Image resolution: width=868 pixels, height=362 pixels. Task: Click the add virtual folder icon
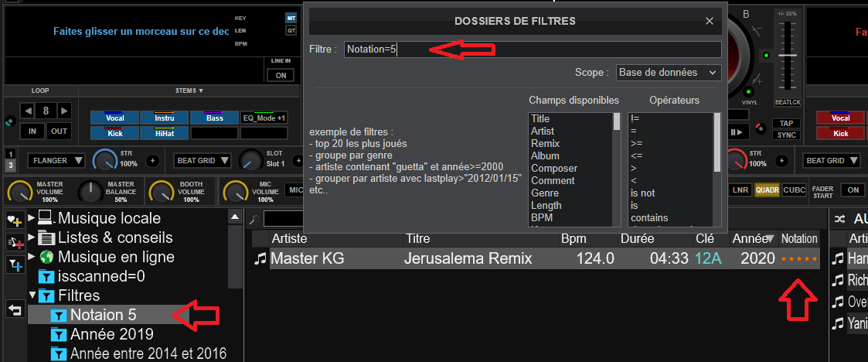tap(14, 242)
